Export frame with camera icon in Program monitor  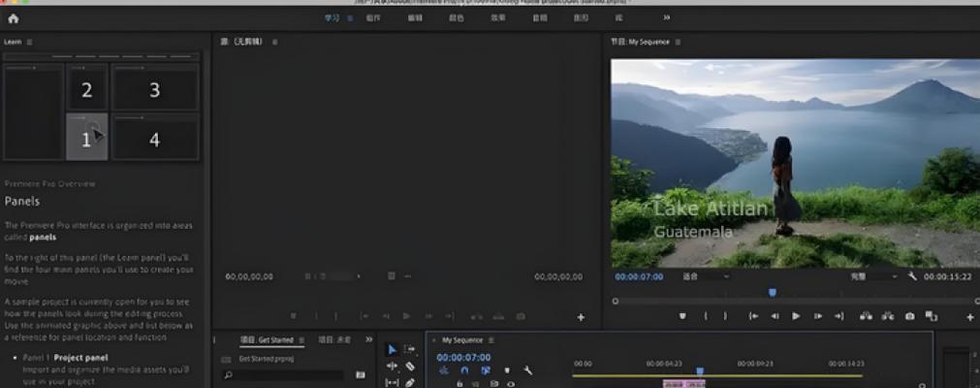pos(910,316)
